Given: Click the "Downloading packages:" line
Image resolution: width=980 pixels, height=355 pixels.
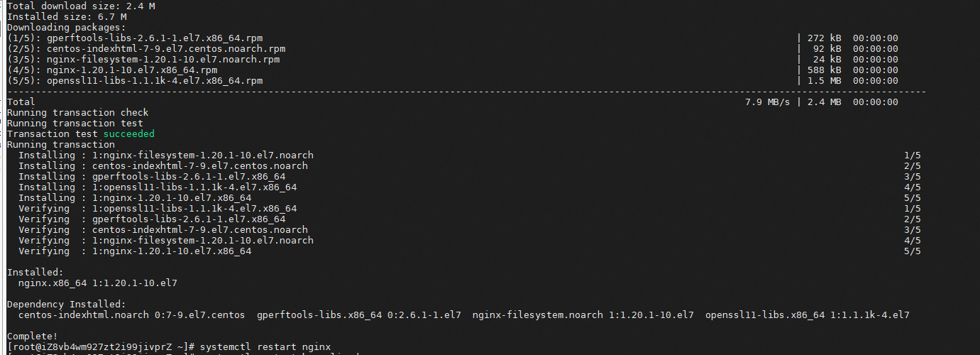Looking at the screenshot, I should 66,27.
